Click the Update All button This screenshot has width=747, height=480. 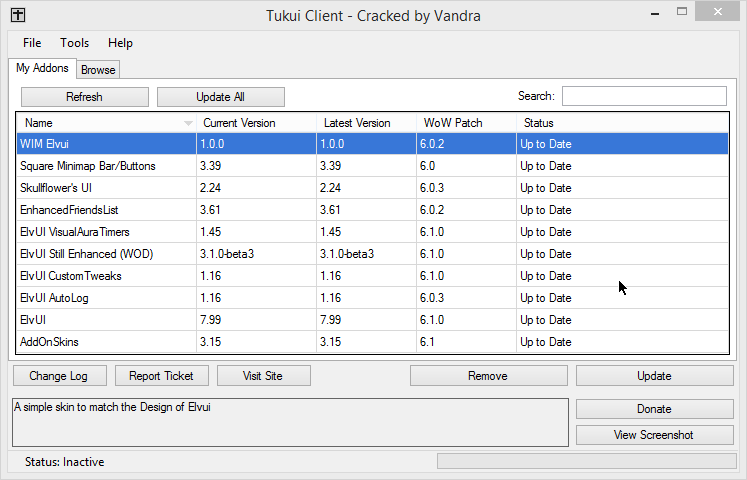(220, 97)
